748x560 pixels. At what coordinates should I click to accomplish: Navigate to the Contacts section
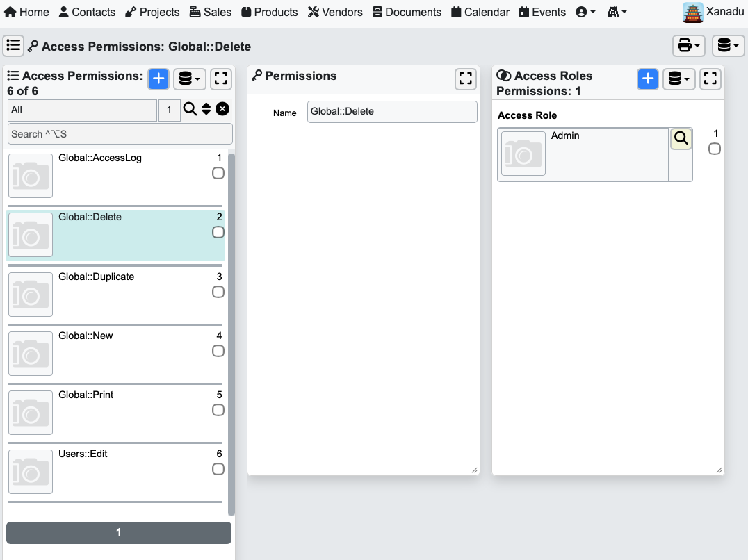click(87, 12)
